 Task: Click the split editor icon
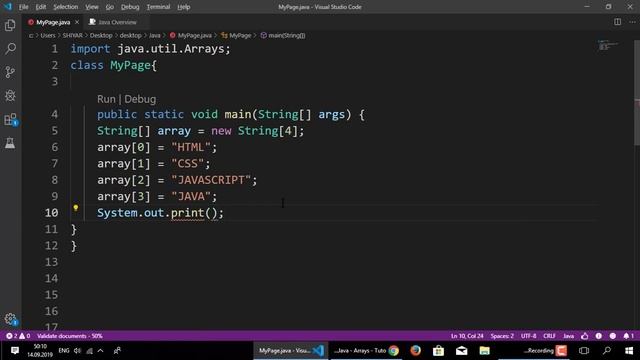tap(618, 22)
